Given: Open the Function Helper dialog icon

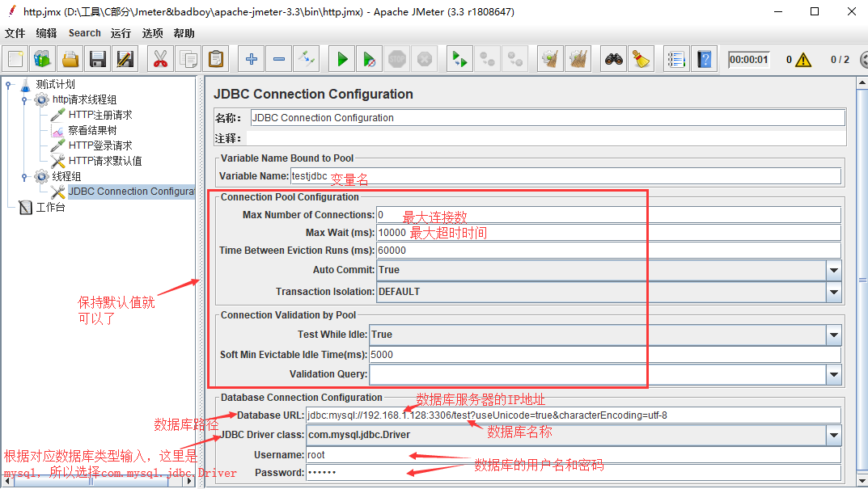Looking at the screenshot, I should (x=676, y=59).
